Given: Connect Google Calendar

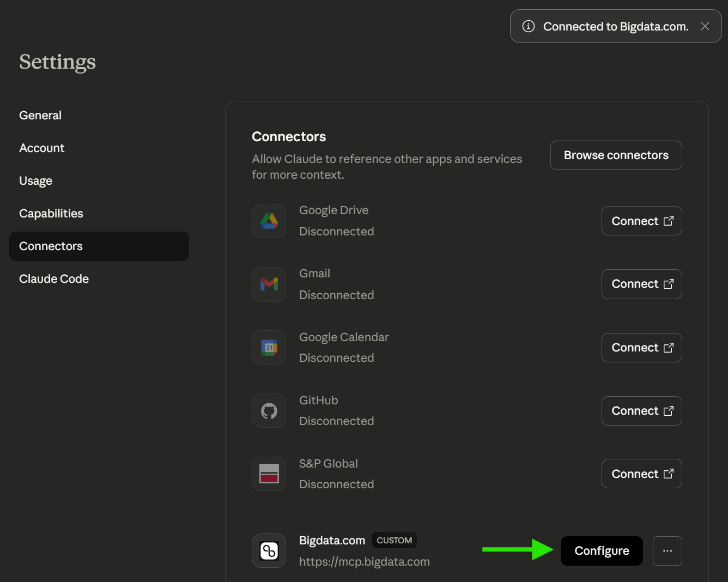Looking at the screenshot, I should click(x=642, y=348).
